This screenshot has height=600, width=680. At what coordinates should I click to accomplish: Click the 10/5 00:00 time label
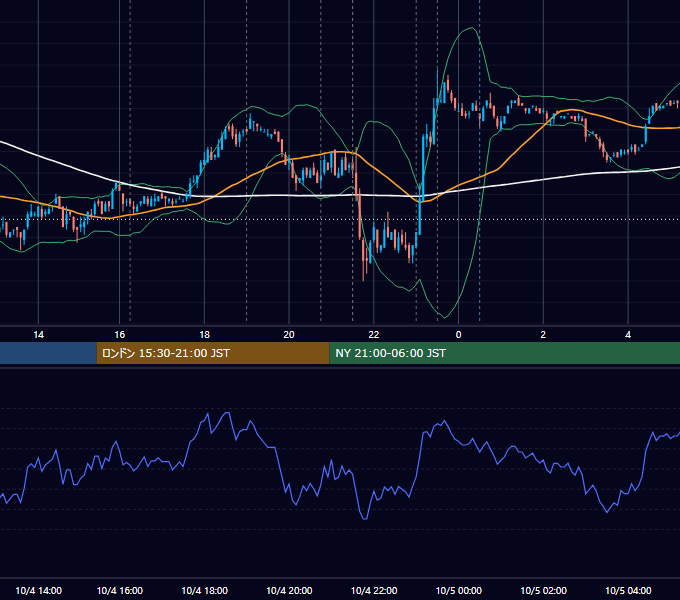[x=458, y=590]
